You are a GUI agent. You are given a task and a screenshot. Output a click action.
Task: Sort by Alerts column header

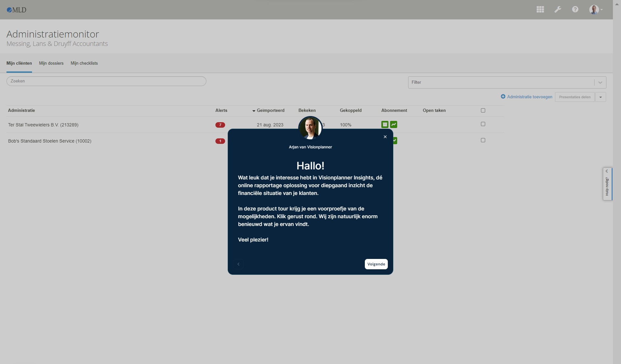(x=221, y=111)
